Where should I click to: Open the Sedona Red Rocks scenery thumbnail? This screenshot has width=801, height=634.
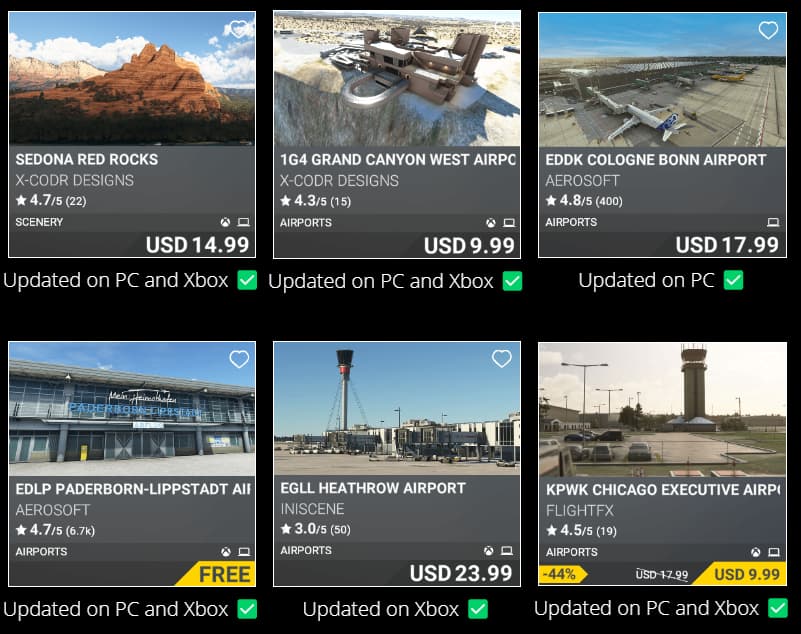point(132,79)
